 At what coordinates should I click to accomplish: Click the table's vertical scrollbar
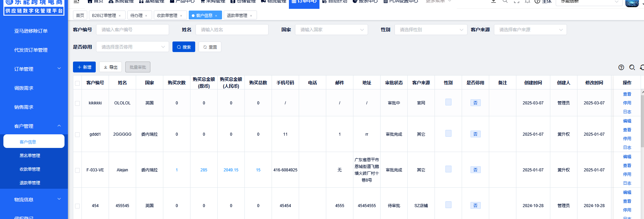(642, 119)
